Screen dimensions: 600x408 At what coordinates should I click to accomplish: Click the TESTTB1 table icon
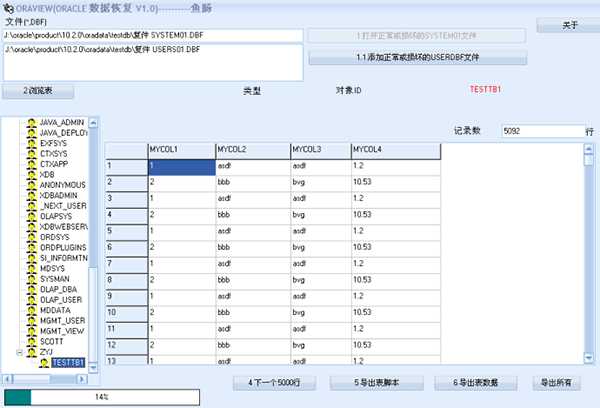pos(44,363)
